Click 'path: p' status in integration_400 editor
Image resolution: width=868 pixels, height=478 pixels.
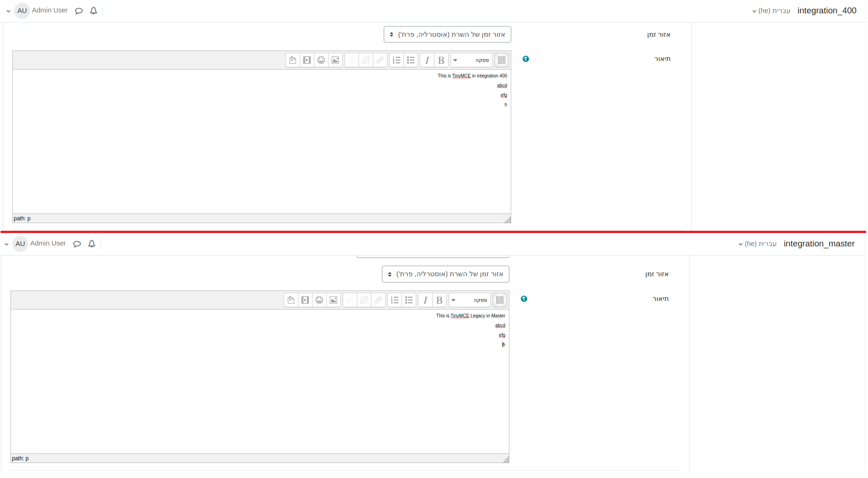pyautogui.click(x=22, y=218)
